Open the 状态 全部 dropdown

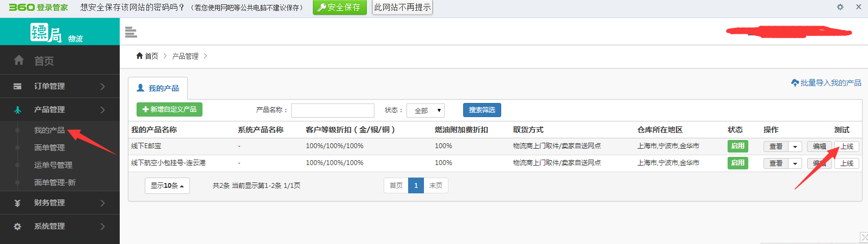[x=426, y=111]
